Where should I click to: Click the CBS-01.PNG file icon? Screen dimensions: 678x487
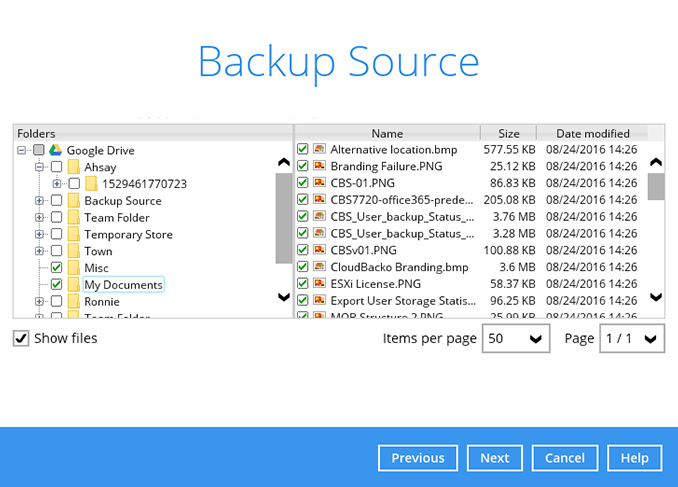point(319,183)
